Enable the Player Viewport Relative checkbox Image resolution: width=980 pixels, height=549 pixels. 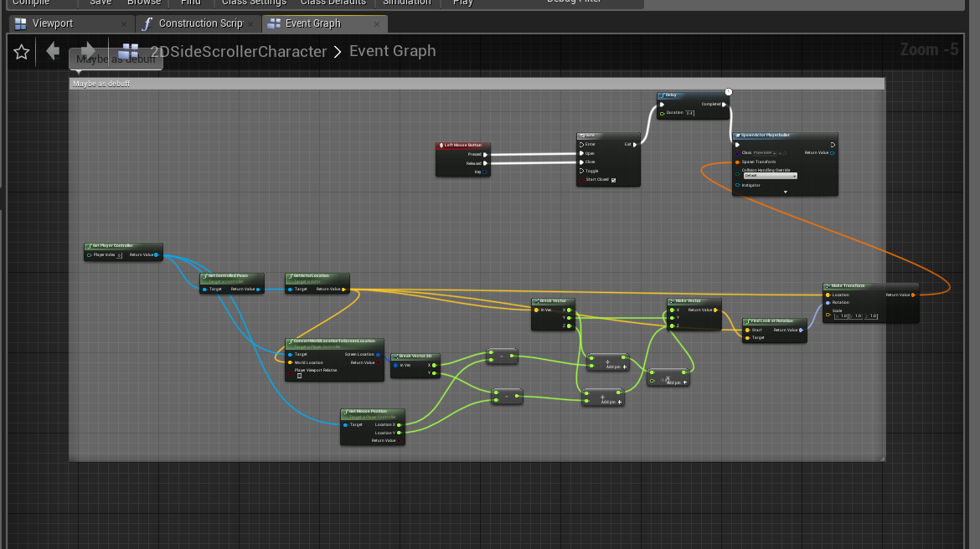[299, 376]
